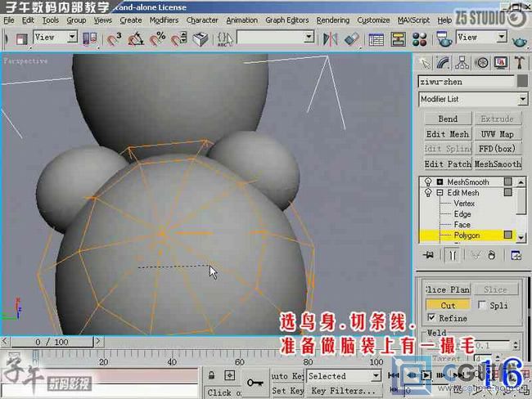
Task: Open the Use Pivot Point Center flyout
Action: pyautogui.click(x=90, y=39)
